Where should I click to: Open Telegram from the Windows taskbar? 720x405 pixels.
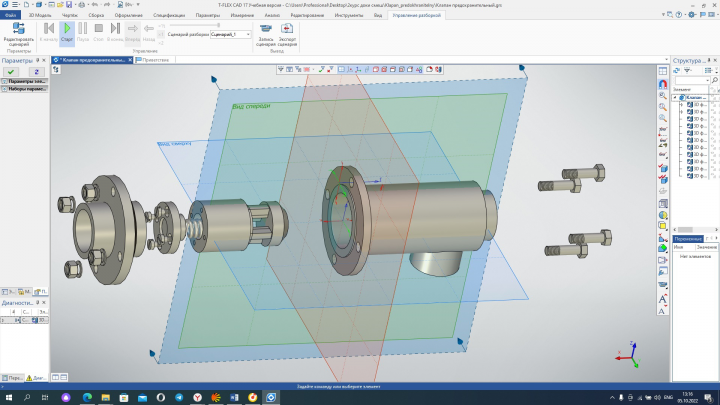[179, 397]
